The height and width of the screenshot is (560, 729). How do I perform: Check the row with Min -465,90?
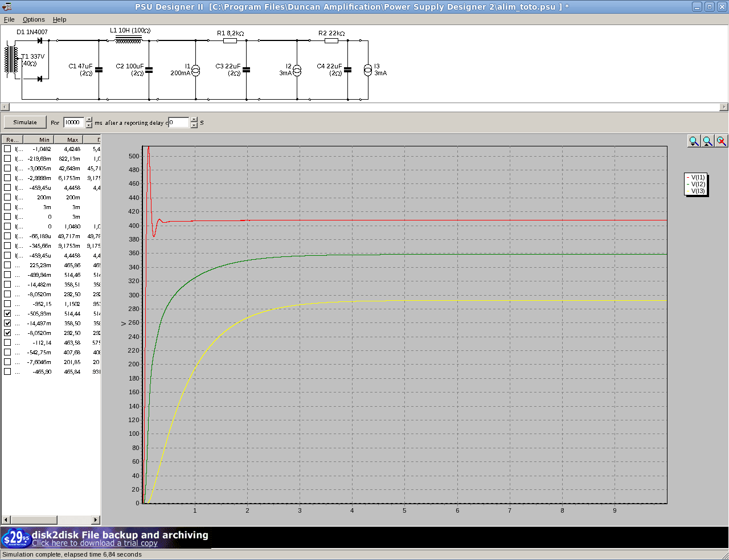7,371
